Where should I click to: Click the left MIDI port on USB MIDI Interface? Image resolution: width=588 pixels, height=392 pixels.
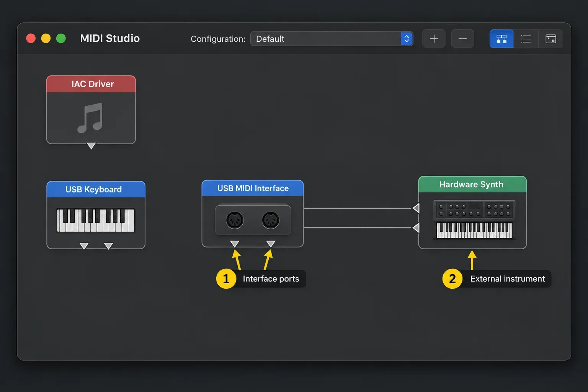(x=235, y=220)
